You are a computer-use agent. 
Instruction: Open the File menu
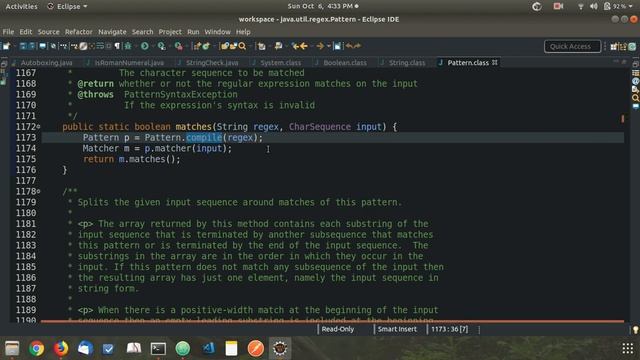pyautogui.click(x=8, y=32)
